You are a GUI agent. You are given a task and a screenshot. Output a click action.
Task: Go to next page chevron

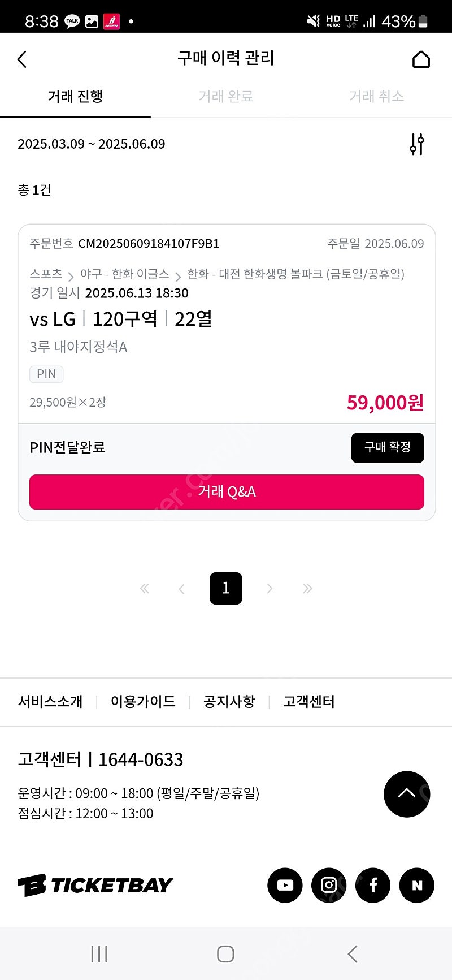(x=270, y=589)
